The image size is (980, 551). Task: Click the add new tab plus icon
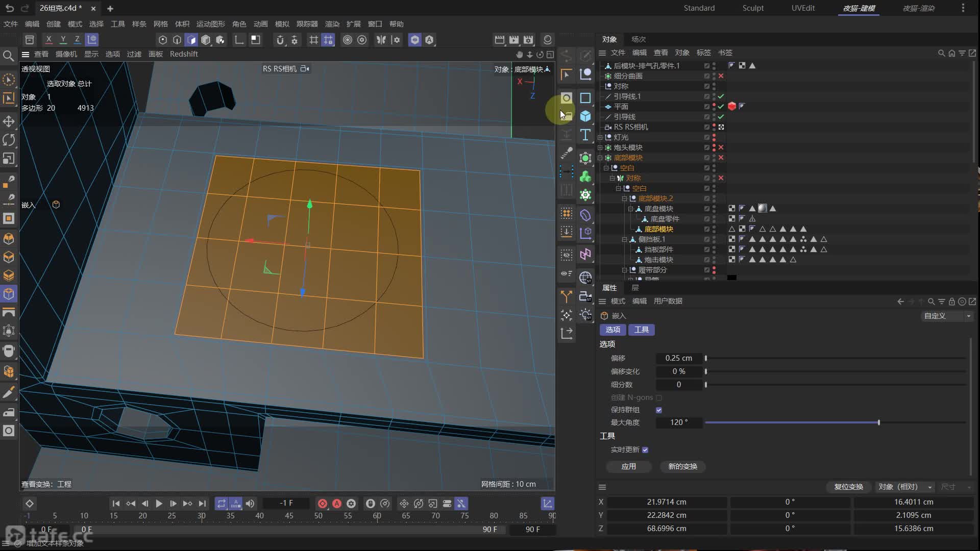tap(110, 9)
